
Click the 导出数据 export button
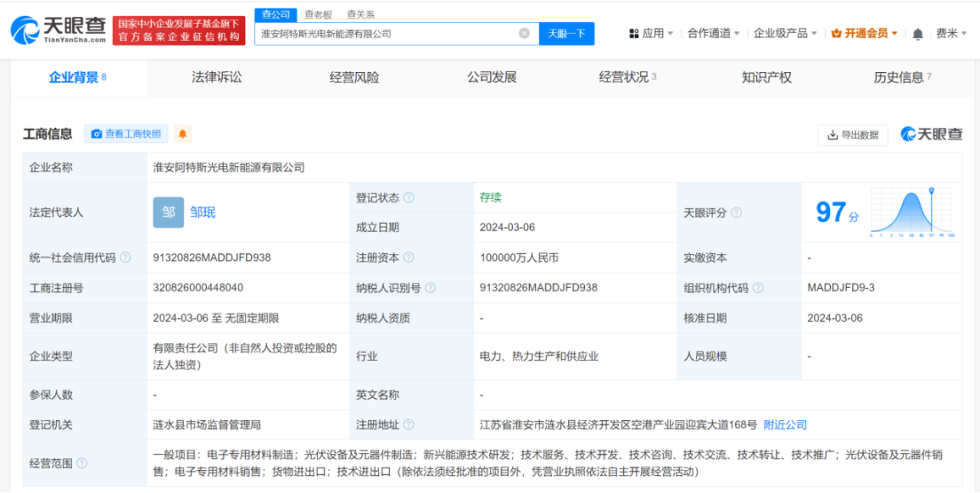pyautogui.click(x=852, y=135)
